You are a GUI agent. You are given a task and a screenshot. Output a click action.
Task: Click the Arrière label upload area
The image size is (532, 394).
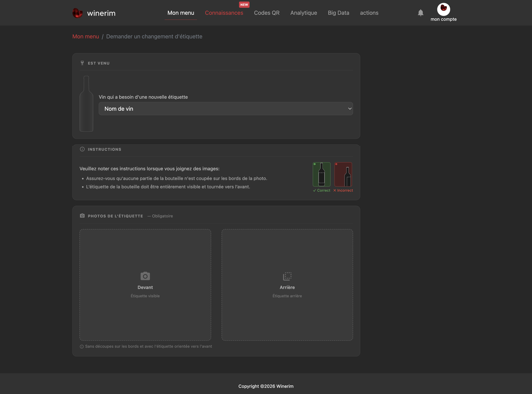[x=287, y=285]
